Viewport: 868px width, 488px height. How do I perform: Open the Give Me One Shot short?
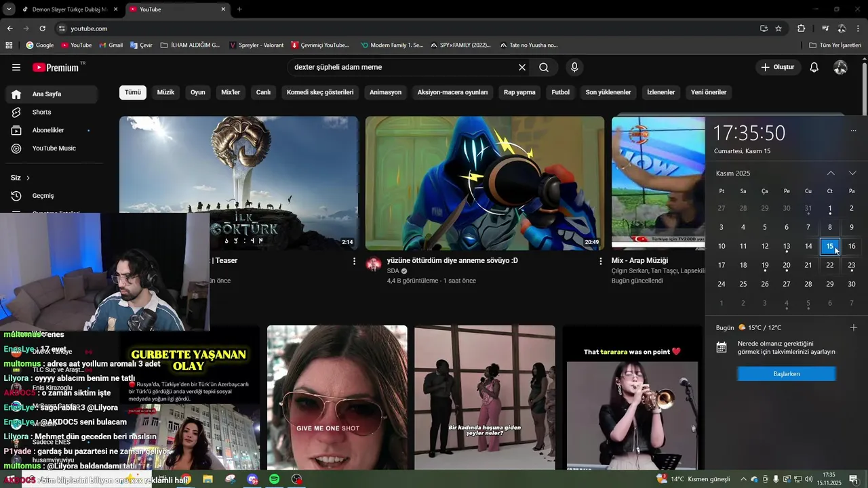click(x=337, y=398)
